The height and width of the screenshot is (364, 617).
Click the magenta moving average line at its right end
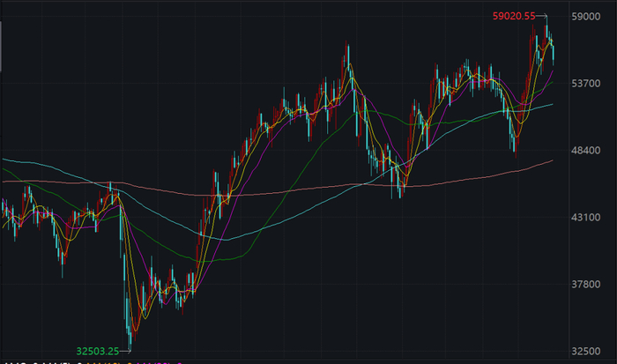(552, 72)
